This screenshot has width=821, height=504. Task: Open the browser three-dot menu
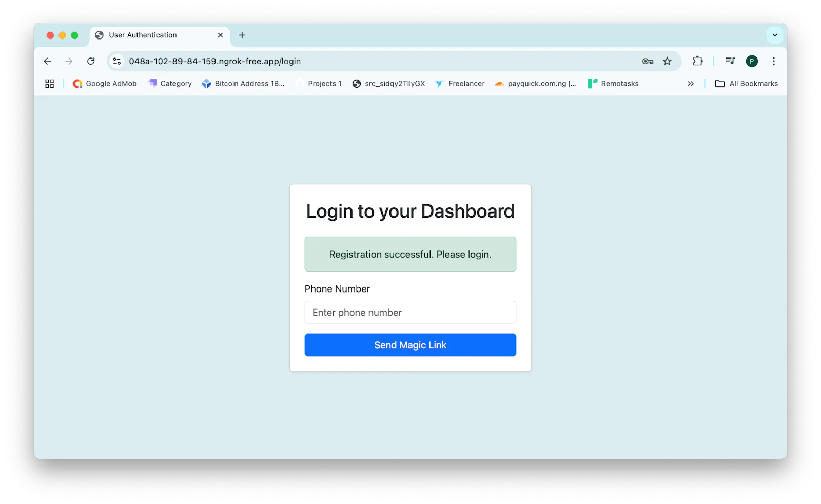click(x=774, y=61)
